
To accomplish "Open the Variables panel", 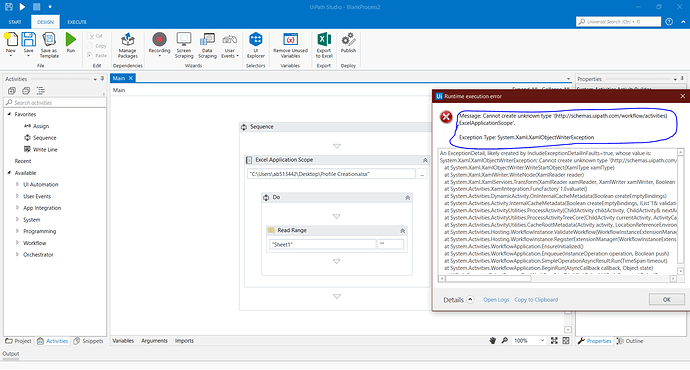I will click(x=123, y=341).
